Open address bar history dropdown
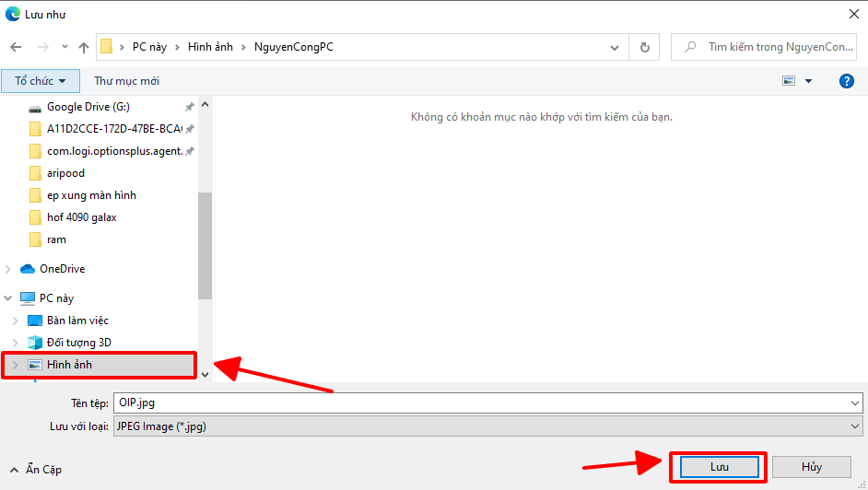 [x=615, y=48]
